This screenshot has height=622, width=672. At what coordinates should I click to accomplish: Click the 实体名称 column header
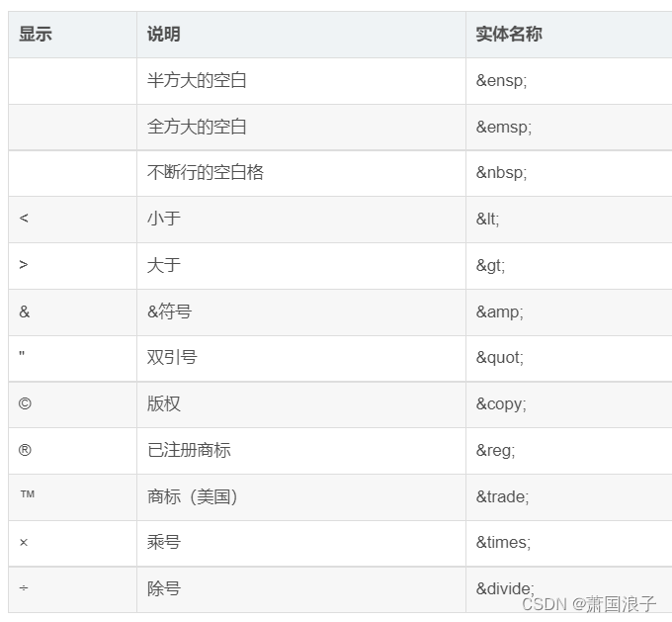509,35
